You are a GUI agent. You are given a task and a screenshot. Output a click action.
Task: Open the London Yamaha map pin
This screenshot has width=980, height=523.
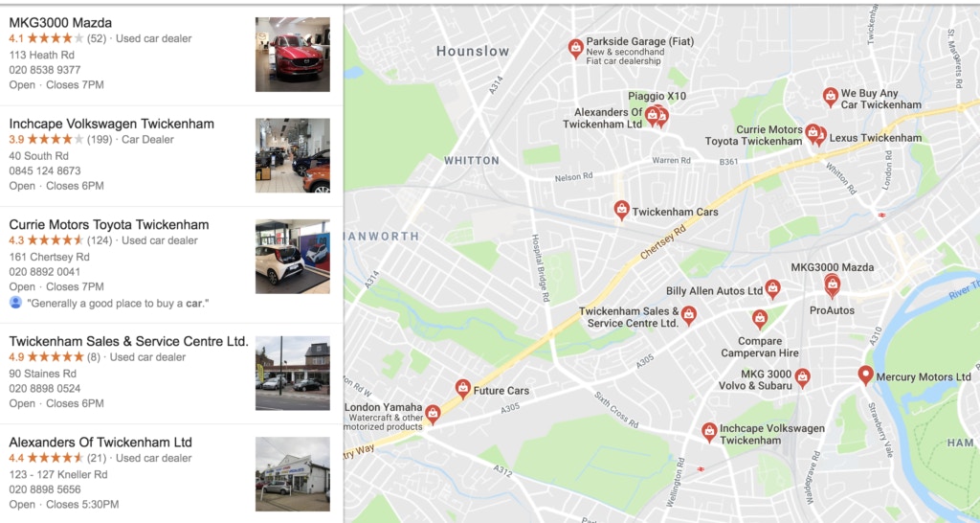433,414
